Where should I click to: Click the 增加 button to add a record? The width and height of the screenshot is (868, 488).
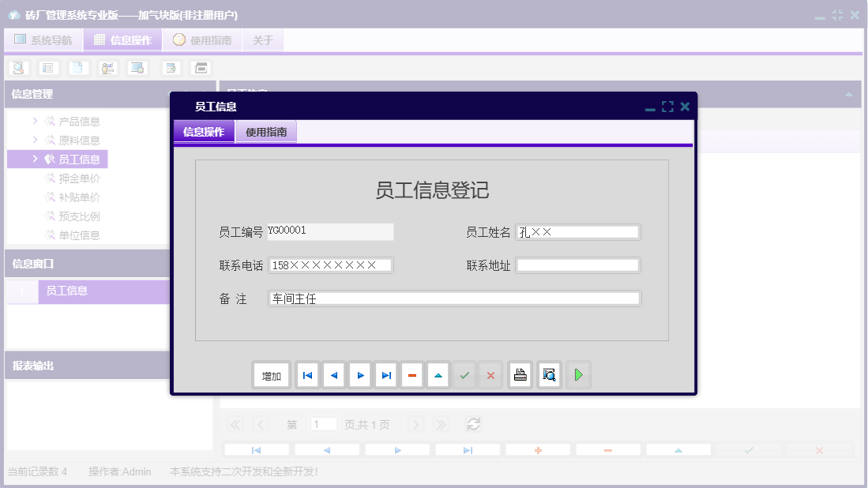click(271, 374)
